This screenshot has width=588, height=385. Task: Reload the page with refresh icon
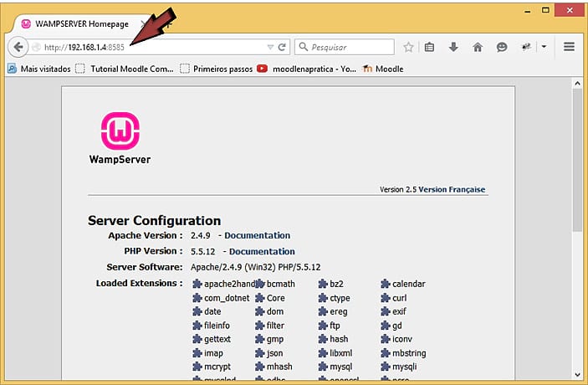pos(282,47)
